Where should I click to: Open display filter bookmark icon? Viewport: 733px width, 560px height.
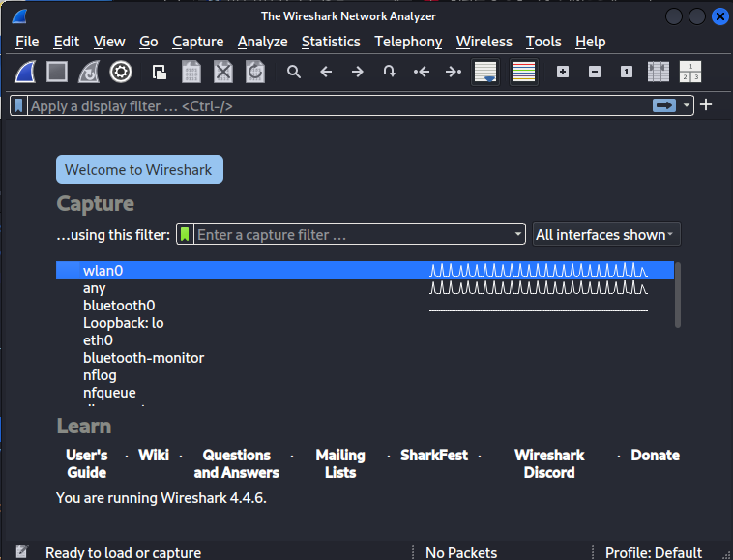pyautogui.click(x=18, y=105)
